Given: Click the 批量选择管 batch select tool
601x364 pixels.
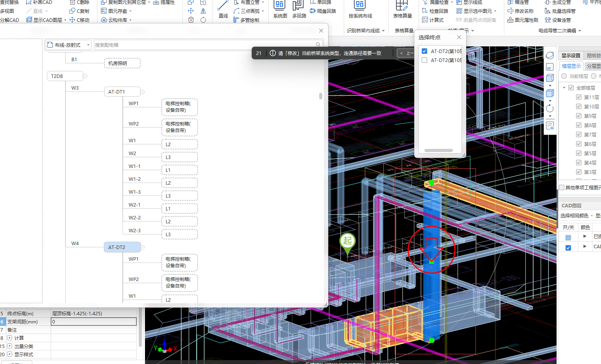Looking at the screenshot, I should 560,11.
